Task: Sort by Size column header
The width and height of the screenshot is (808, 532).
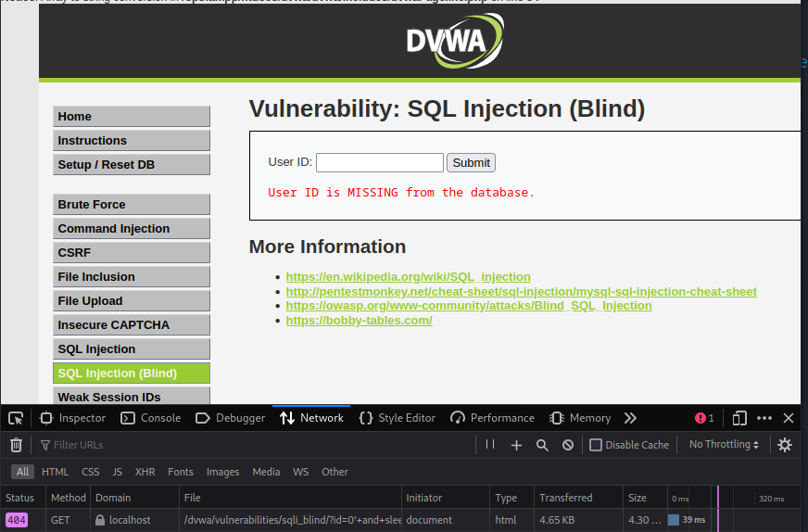Action: coord(645,498)
